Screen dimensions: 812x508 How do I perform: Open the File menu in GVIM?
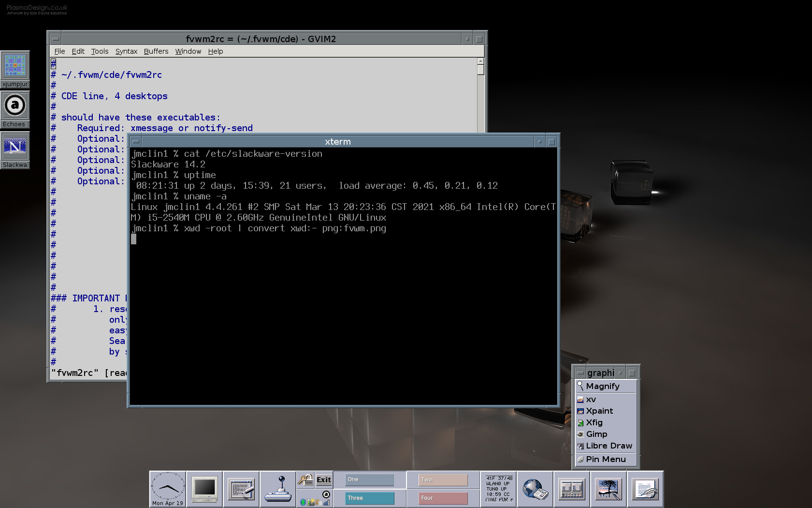59,51
